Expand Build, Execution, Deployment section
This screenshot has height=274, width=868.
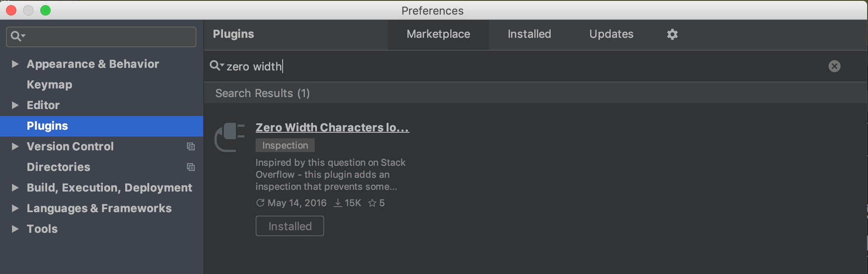pyautogui.click(x=15, y=188)
